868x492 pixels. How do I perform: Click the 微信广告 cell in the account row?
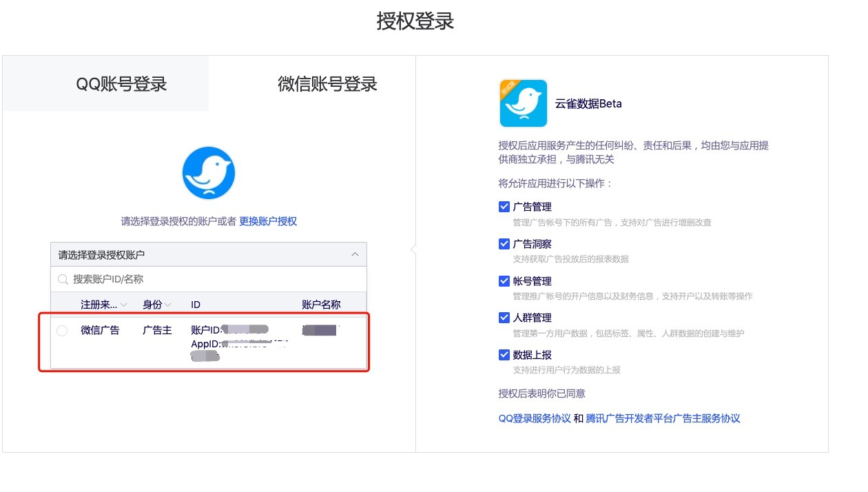coord(100,330)
